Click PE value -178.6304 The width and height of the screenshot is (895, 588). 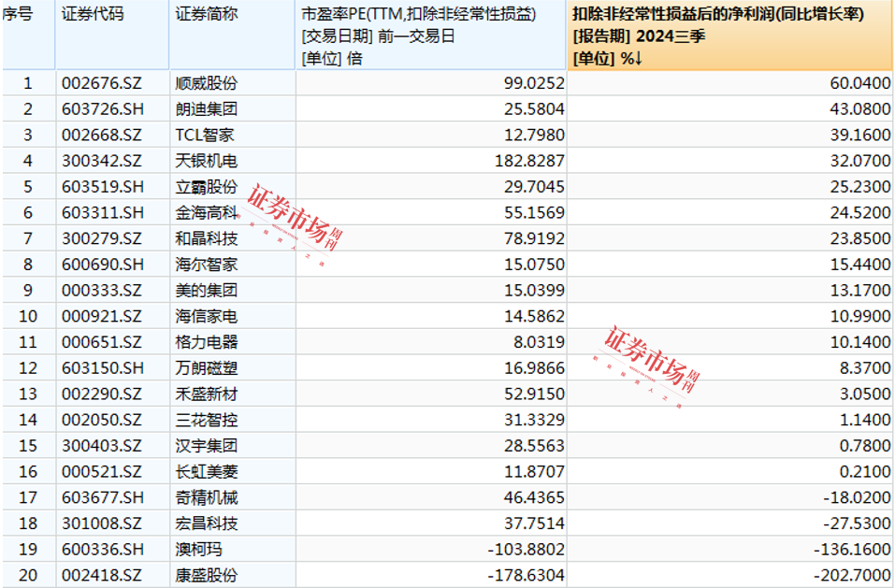coord(527,576)
